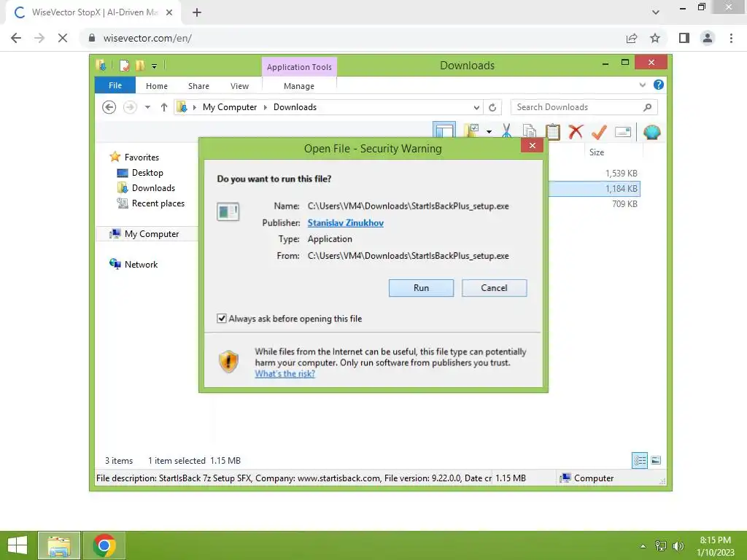Click Explorer forward navigation arrow
Screen dimensions: 747x560
tap(130, 107)
